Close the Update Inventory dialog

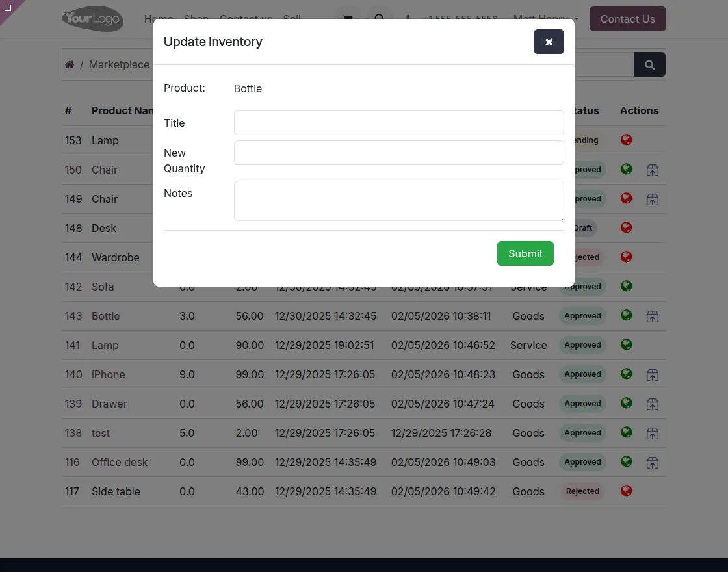click(549, 42)
